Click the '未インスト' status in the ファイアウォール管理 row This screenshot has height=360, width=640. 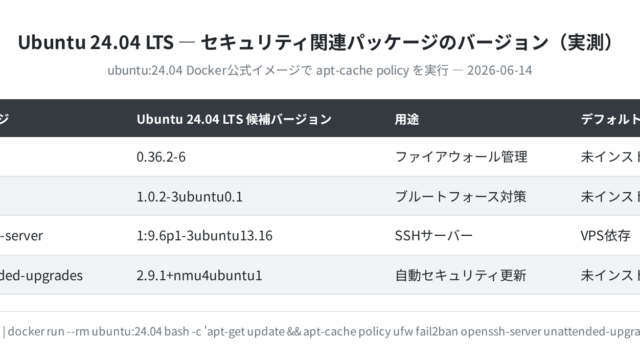610,157
